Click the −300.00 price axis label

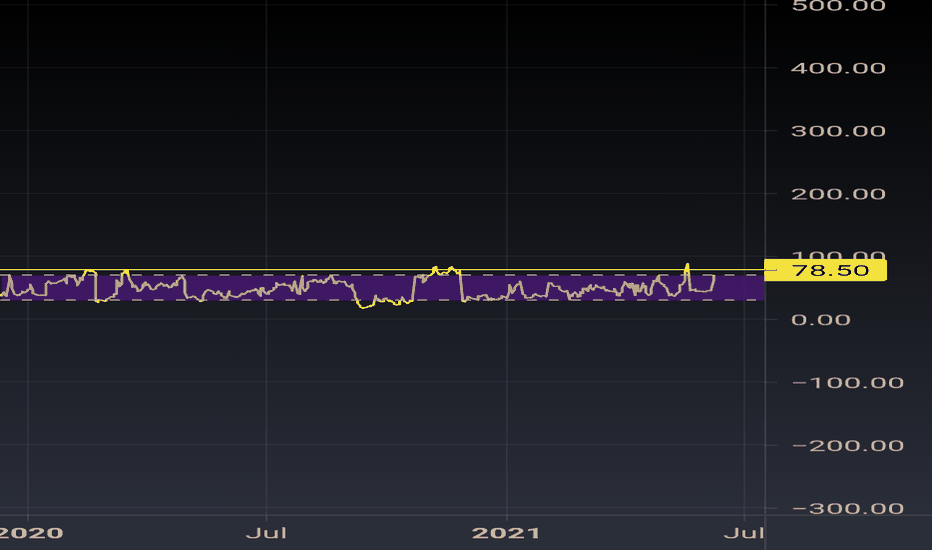[x=848, y=508]
